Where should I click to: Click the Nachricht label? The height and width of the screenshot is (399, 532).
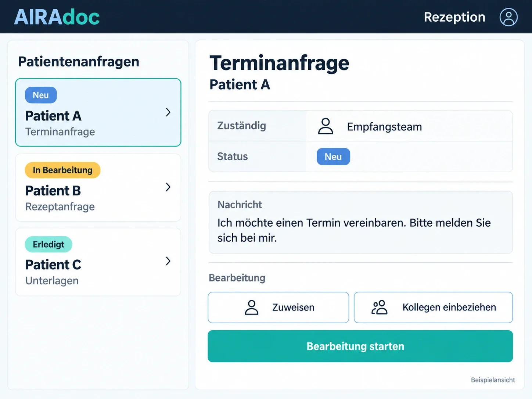[240, 205]
